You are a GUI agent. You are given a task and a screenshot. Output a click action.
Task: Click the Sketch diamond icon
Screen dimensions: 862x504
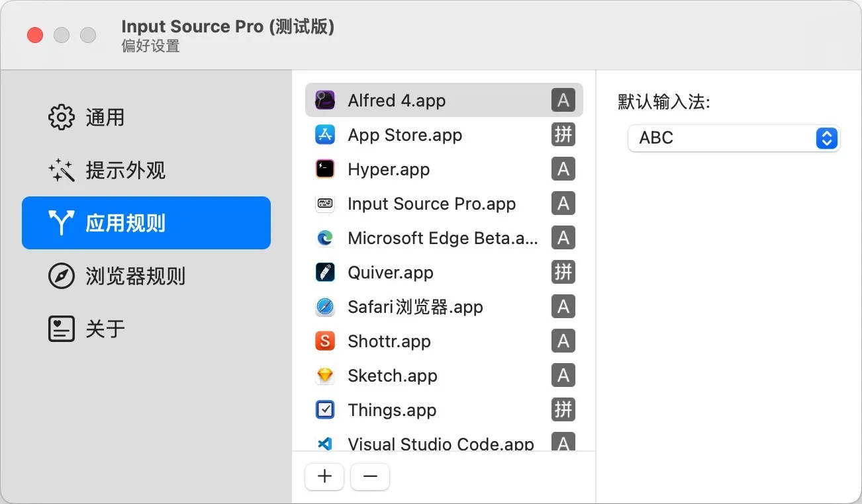point(324,376)
